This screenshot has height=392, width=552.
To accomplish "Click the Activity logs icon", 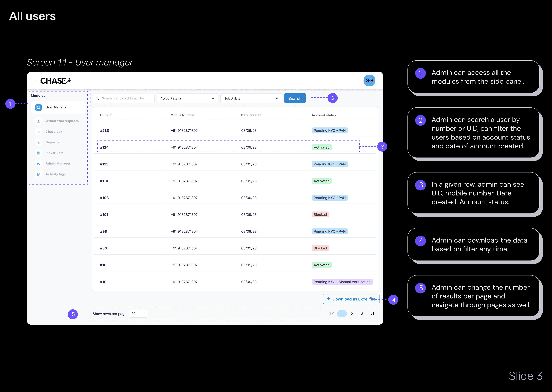I will tap(38, 174).
